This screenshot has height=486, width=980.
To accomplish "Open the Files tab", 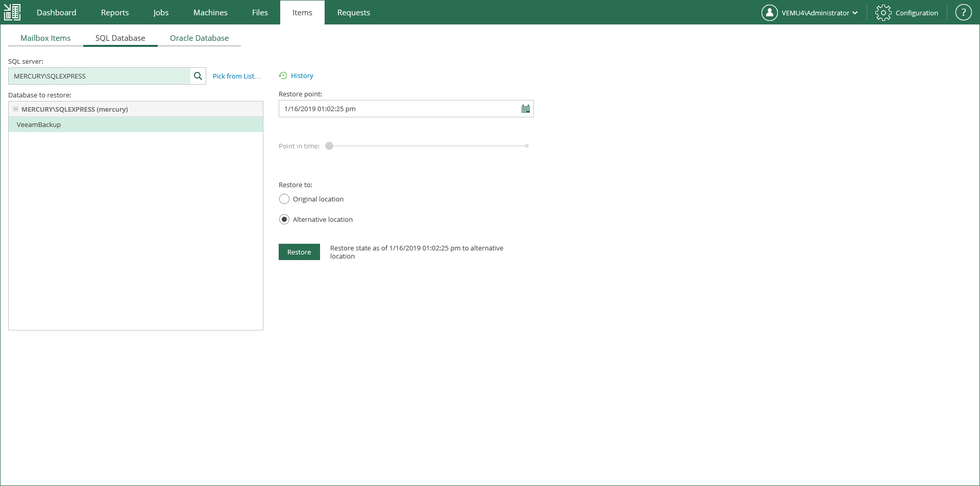I will pyautogui.click(x=260, y=12).
